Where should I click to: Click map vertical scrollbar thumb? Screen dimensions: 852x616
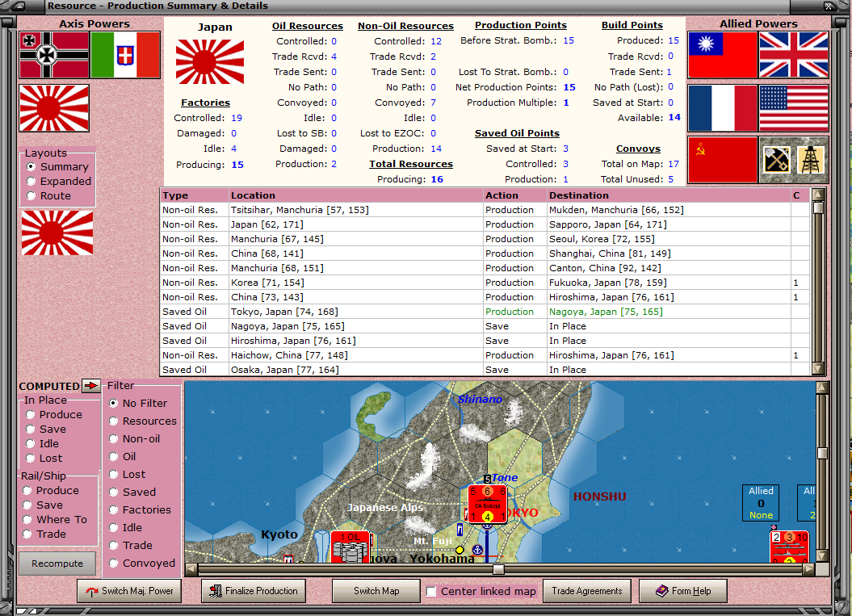coord(822,454)
